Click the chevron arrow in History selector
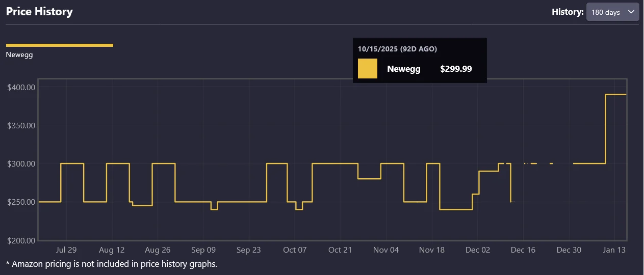Screen dimensions: 644x275 coord(631,12)
